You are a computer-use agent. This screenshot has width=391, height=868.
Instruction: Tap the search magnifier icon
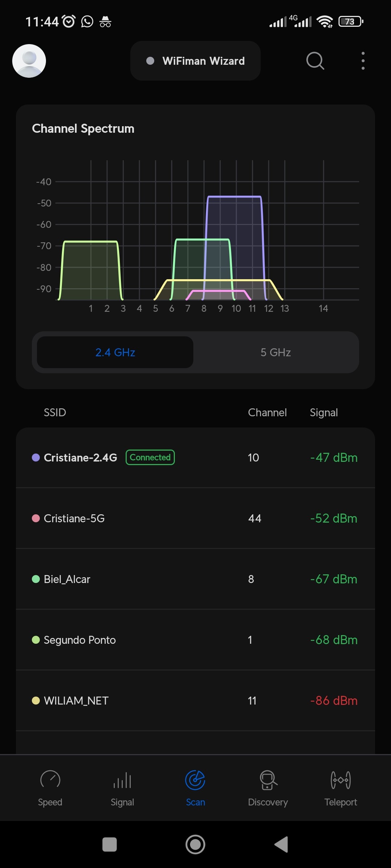[315, 61]
